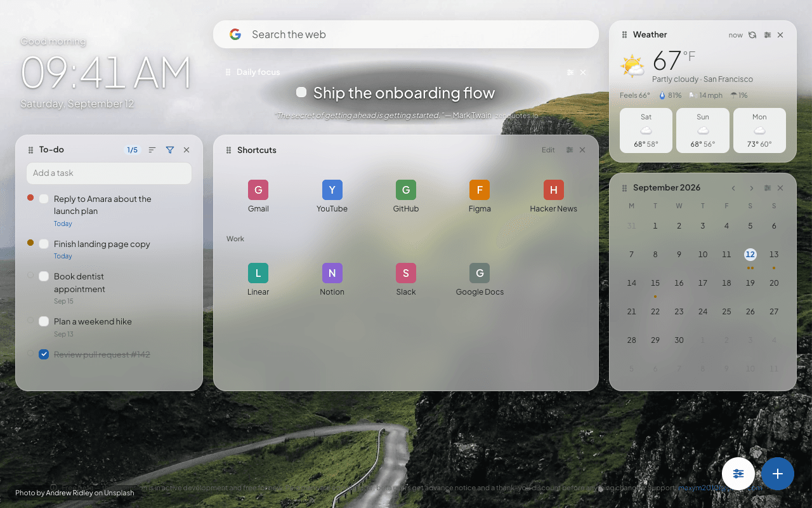Select September 15 on calendar
The width and height of the screenshot is (812, 508).
point(655,283)
